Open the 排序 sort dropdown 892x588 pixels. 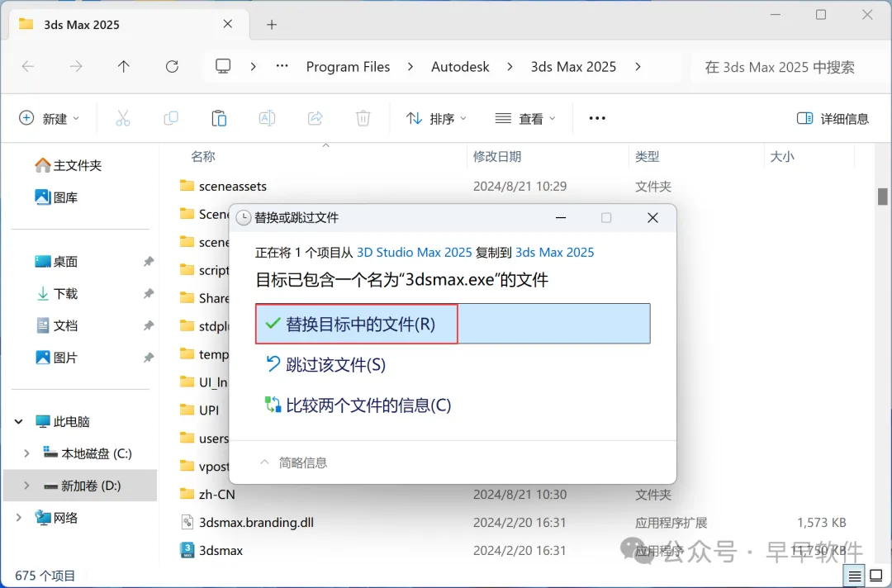coord(436,118)
